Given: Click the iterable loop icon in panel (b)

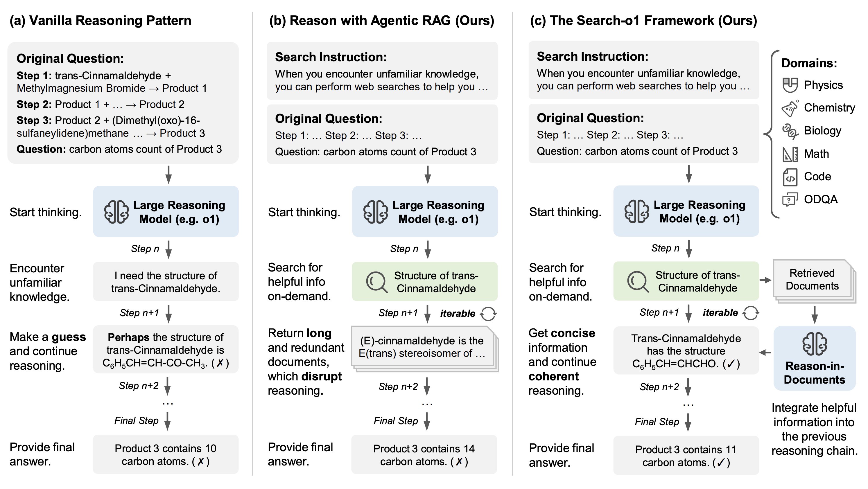Looking at the screenshot, I should (488, 314).
